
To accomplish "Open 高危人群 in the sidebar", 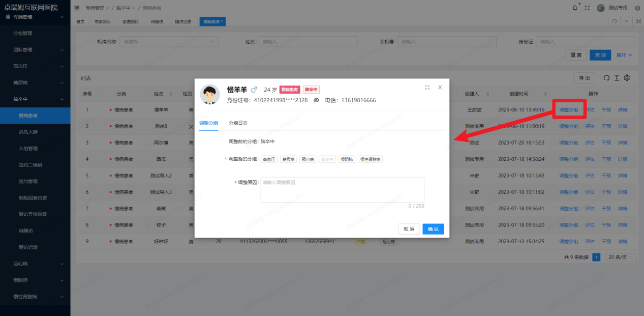I will (x=35, y=132).
